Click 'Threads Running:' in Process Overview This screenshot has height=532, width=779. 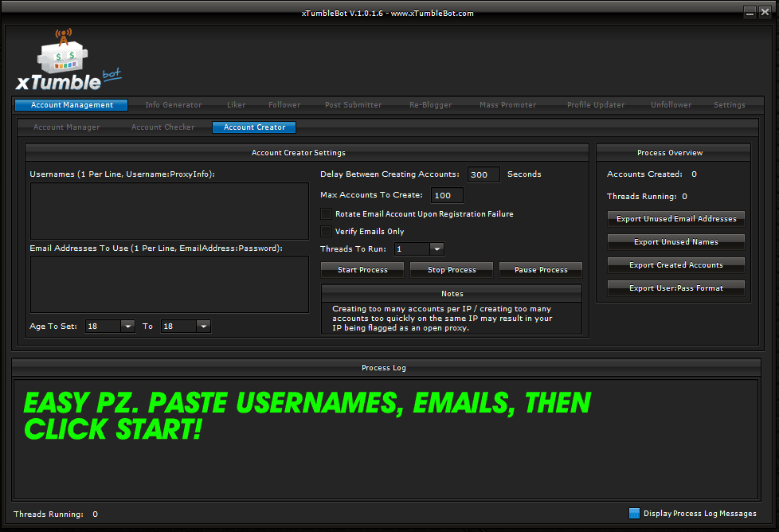[641, 196]
